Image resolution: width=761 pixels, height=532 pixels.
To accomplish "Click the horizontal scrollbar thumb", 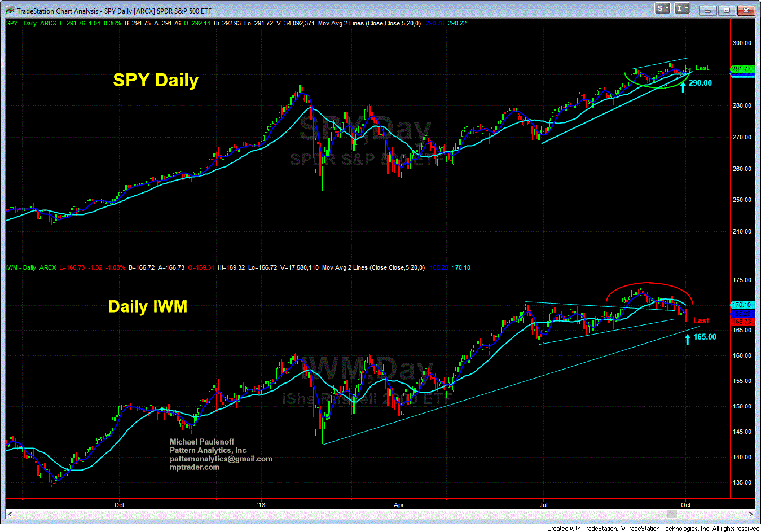I will click(x=671, y=514).
